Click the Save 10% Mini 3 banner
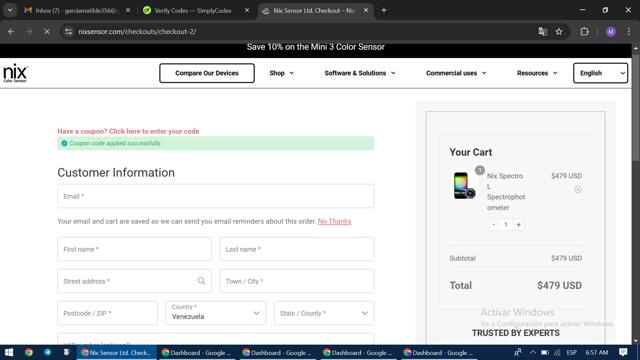The height and width of the screenshot is (360, 640). tap(316, 47)
